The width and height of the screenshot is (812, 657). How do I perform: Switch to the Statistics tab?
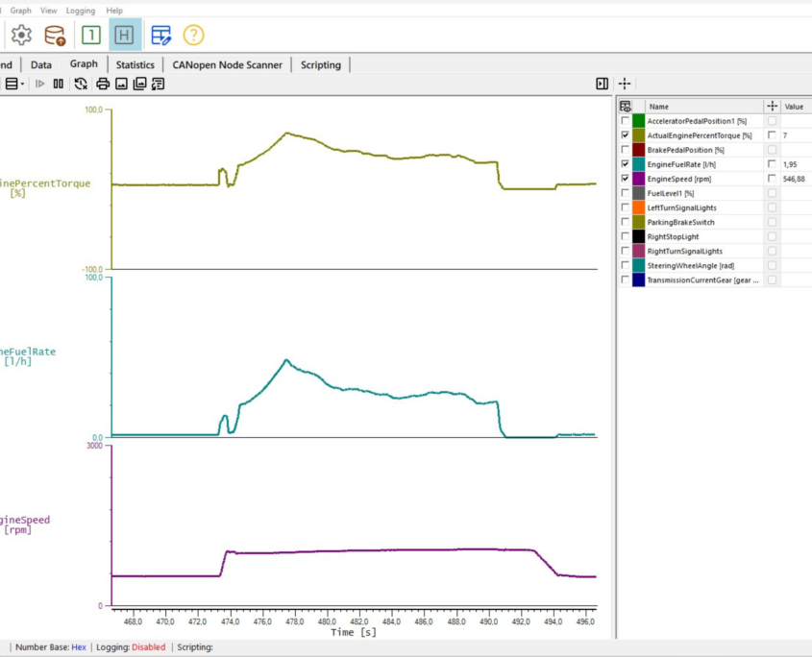135,65
